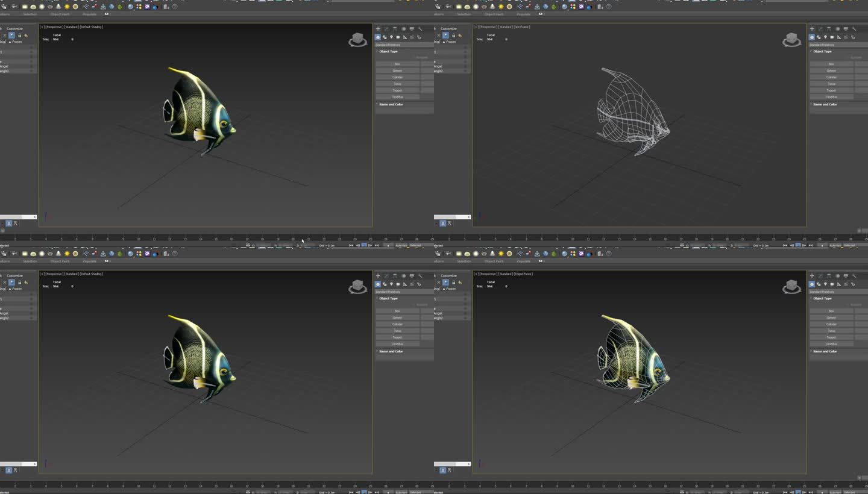Open Customize menu left of Wireframe viewport
This screenshot has width=868, height=494.
coord(448,28)
